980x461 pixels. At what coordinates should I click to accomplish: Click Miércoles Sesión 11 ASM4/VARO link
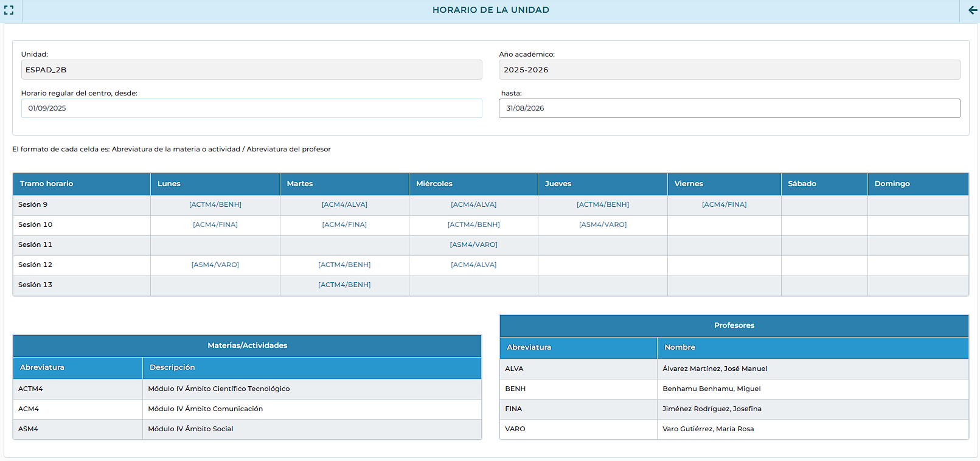click(473, 245)
